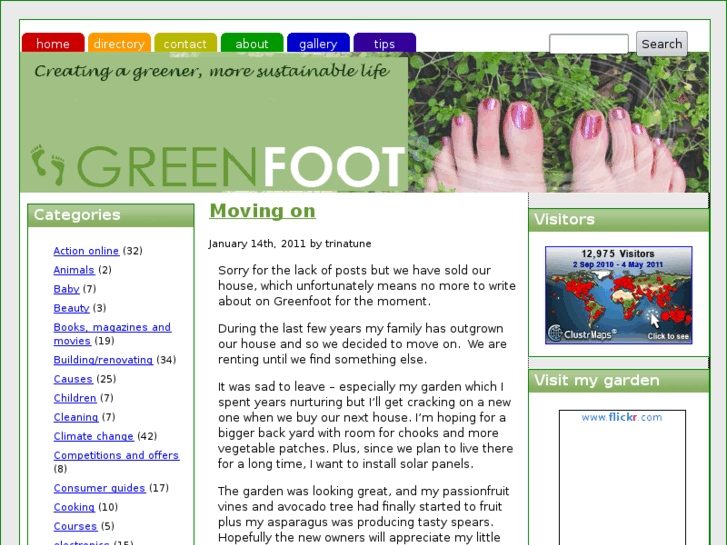Open Competitions and offers category

(116, 455)
